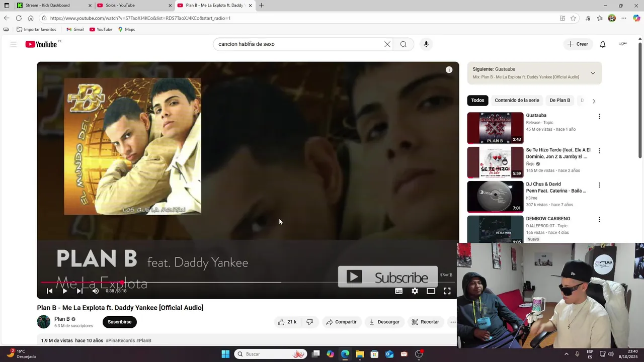Clip the video with Recortar
The width and height of the screenshot is (644, 362).
tap(425, 322)
